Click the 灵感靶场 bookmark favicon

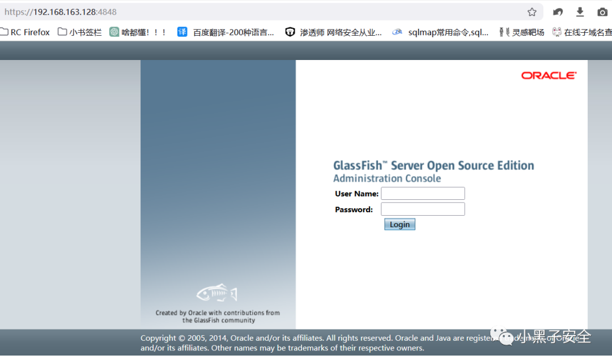coord(504,32)
